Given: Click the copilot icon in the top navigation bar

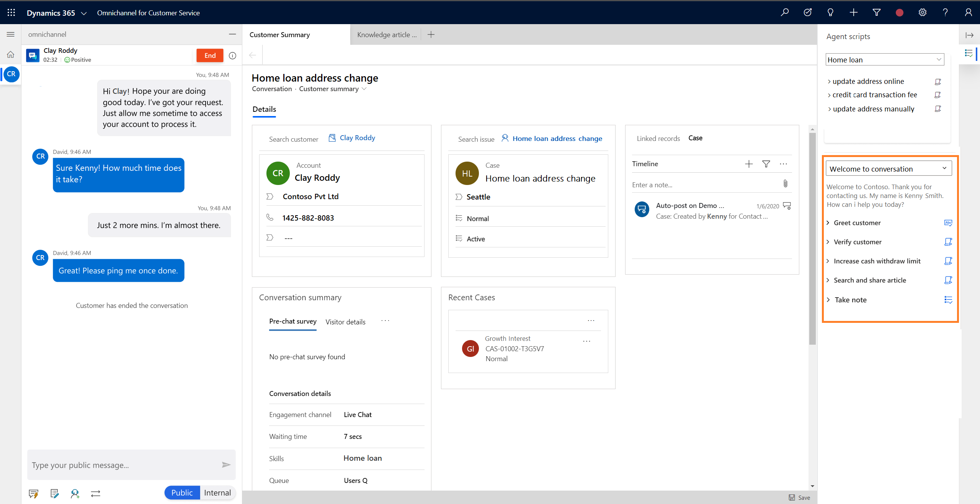Looking at the screenshot, I should (831, 11).
